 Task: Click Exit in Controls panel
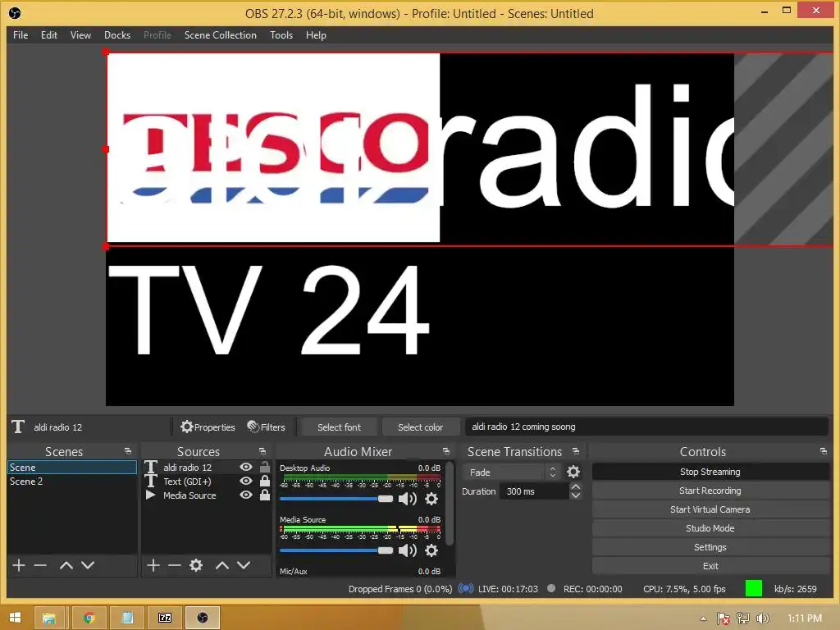coord(710,566)
